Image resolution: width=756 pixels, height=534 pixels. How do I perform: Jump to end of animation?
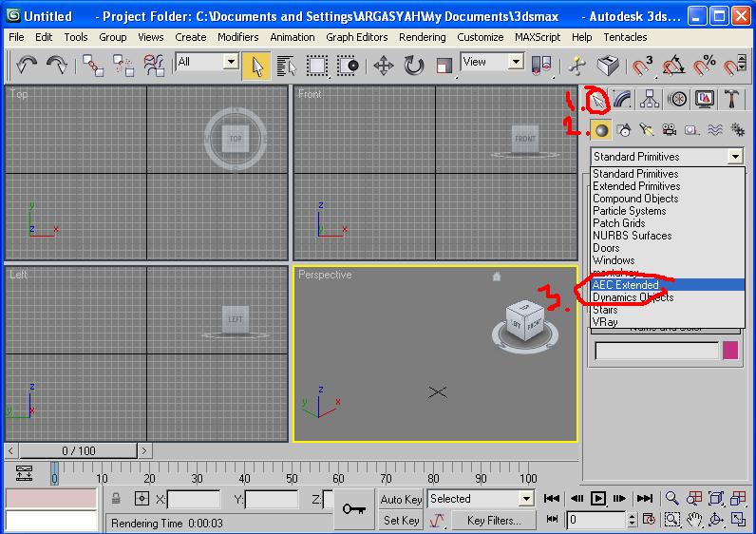click(x=645, y=498)
